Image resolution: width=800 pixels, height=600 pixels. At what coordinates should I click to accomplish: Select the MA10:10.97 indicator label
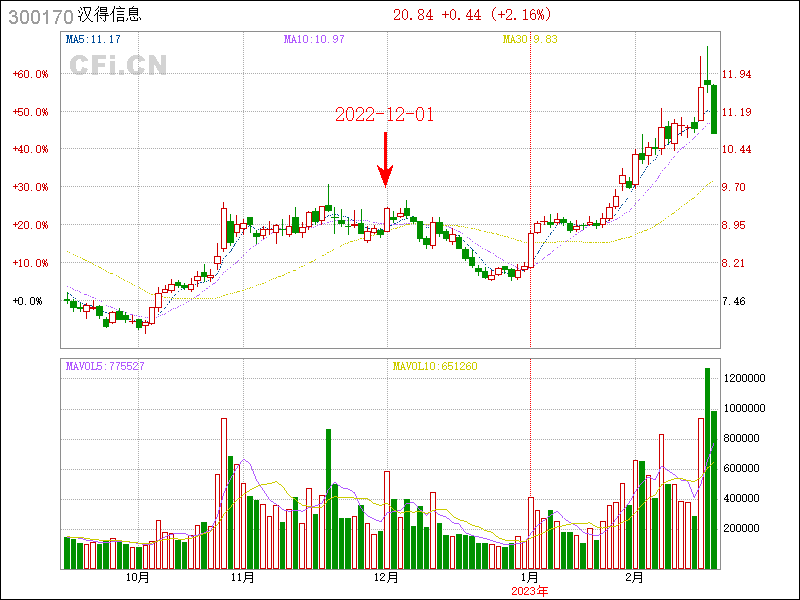click(314, 39)
